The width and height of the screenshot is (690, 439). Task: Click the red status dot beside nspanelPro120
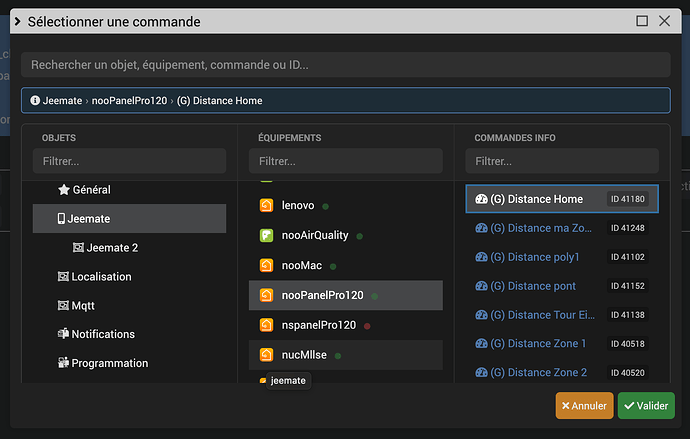[x=367, y=326]
